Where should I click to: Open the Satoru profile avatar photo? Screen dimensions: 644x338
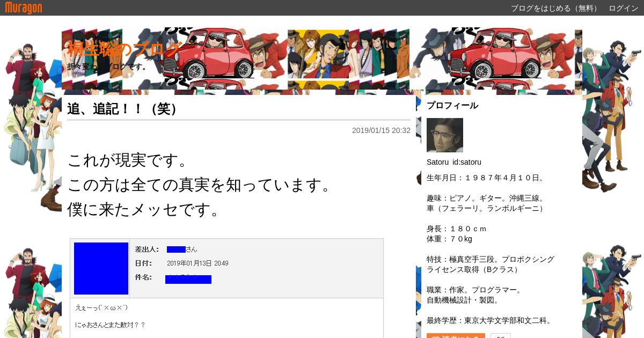445,135
